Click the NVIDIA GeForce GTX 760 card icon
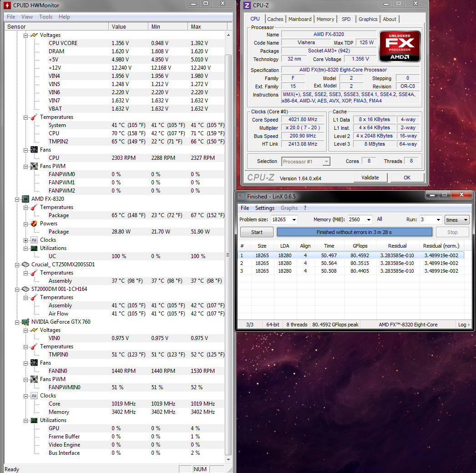 pos(25,322)
